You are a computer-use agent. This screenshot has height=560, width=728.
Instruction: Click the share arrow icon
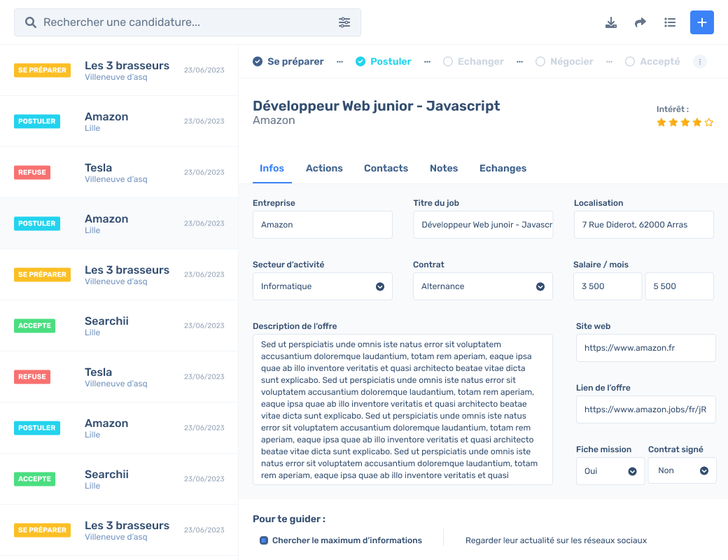(640, 22)
